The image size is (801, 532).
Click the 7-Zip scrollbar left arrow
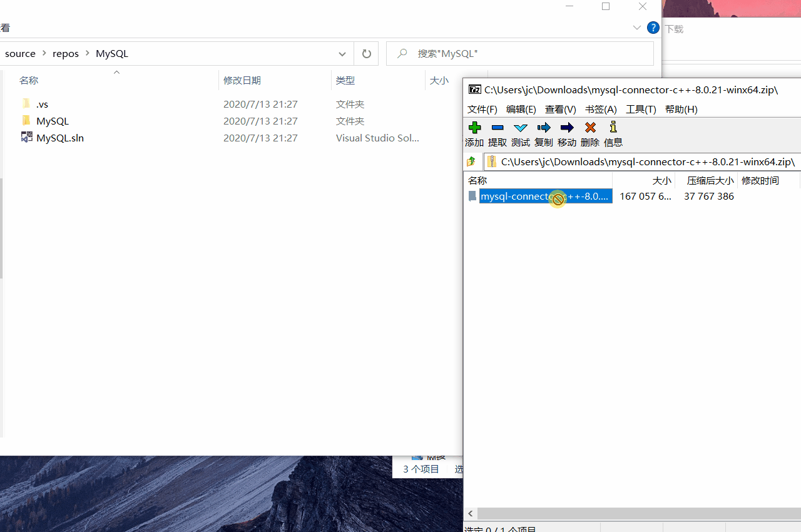[471, 513]
